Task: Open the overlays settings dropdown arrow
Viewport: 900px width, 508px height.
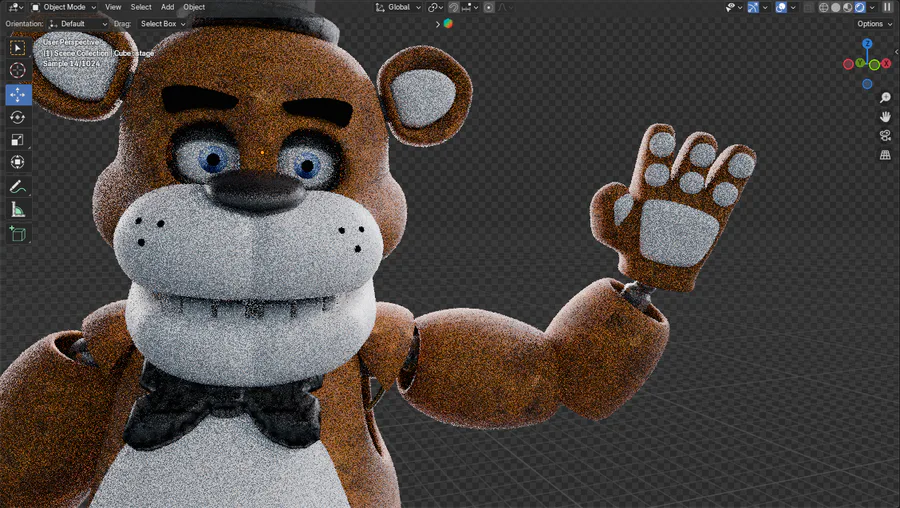Action: click(x=793, y=7)
